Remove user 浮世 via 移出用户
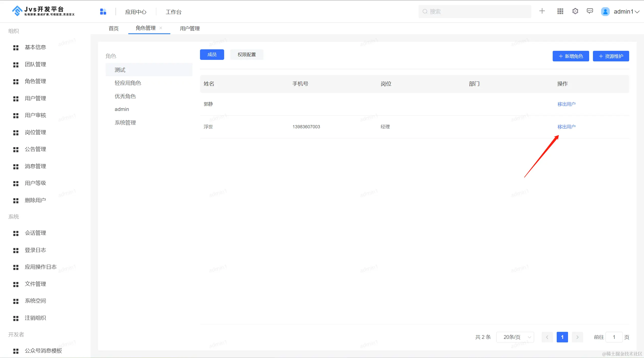Viewport: 644px width, 358px height. (566, 127)
